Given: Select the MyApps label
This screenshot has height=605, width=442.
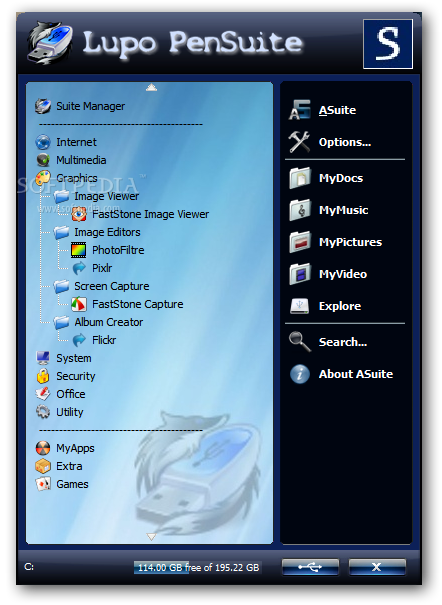Looking at the screenshot, I should 75,448.
